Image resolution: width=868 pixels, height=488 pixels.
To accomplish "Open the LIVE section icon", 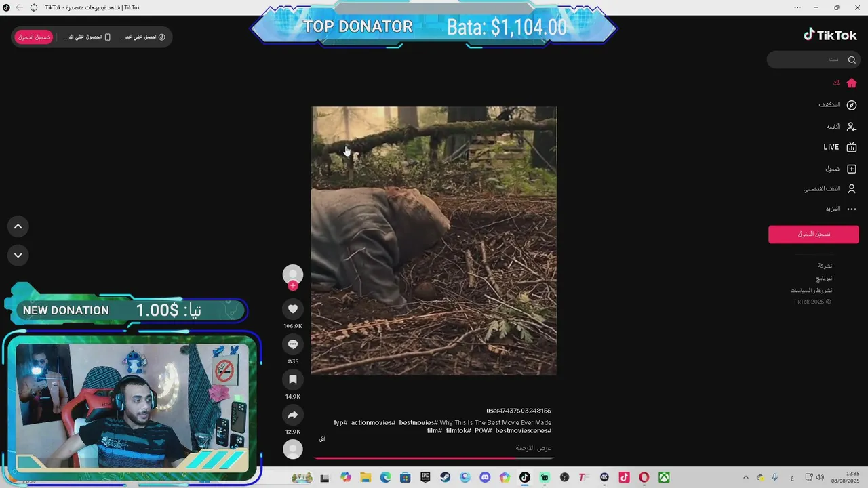I will [x=852, y=147].
